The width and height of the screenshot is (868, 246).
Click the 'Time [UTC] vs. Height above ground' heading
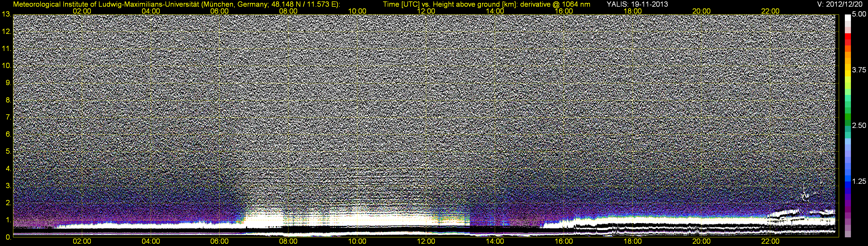tap(487, 4)
